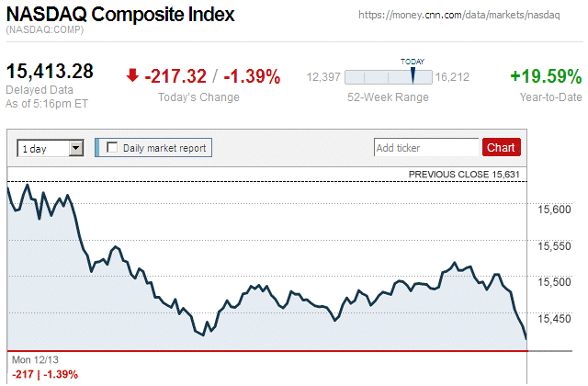Image resolution: width=588 pixels, height=386 pixels.
Task: Click the 15,413.28 index price
Action: [x=51, y=72]
